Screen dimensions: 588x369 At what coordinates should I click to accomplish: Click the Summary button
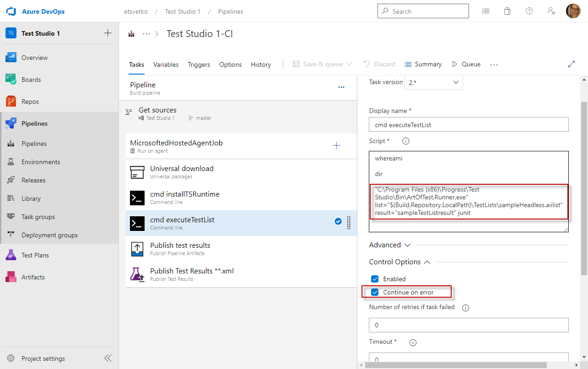tap(422, 64)
